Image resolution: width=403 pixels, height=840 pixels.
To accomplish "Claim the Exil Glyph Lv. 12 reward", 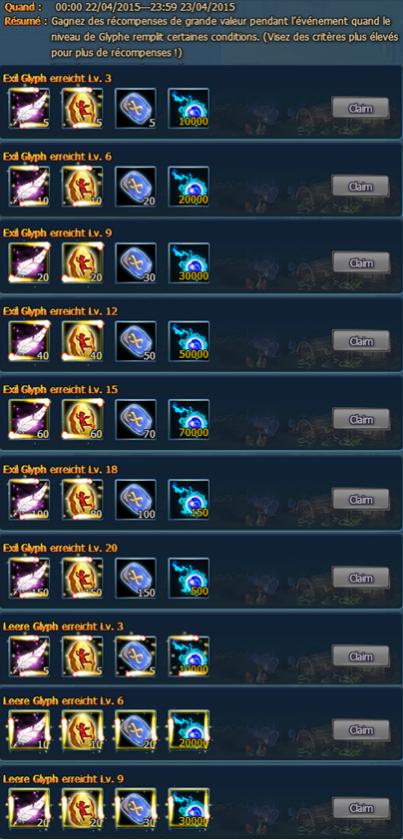I will click(361, 341).
